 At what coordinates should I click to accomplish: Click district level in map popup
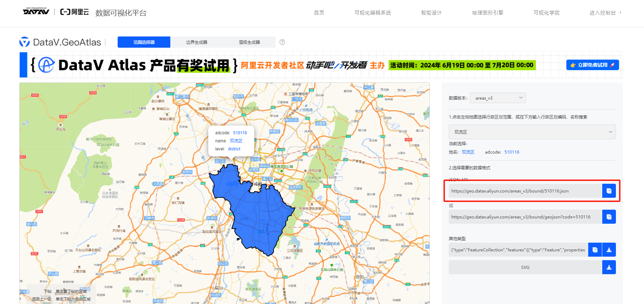pyautogui.click(x=234, y=149)
